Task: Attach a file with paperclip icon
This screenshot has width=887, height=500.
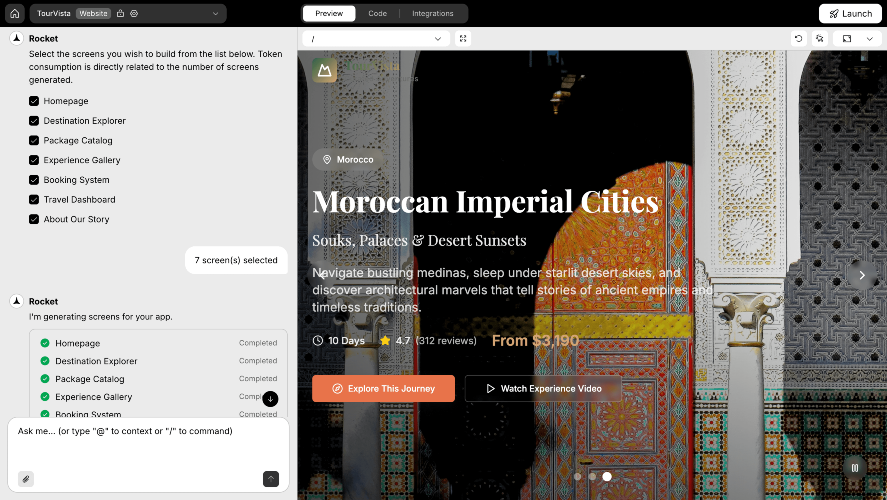Action: coord(25,479)
